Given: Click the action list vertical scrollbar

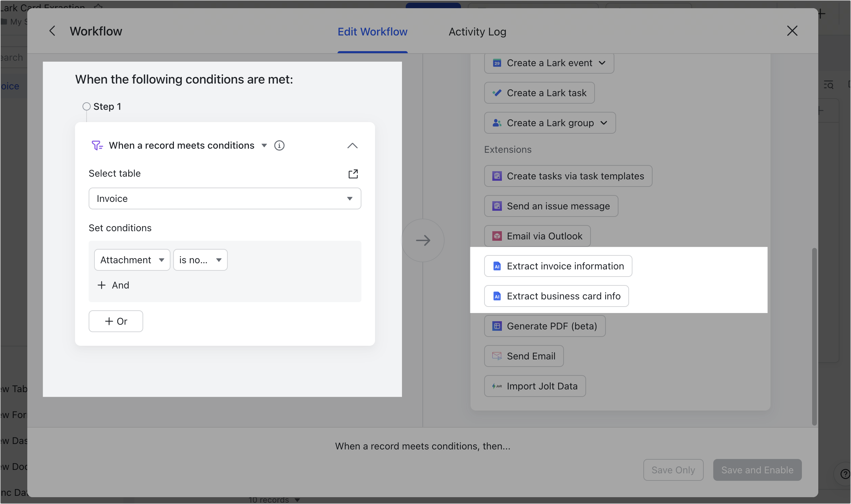Looking at the screenshot, I should (814, 336).
